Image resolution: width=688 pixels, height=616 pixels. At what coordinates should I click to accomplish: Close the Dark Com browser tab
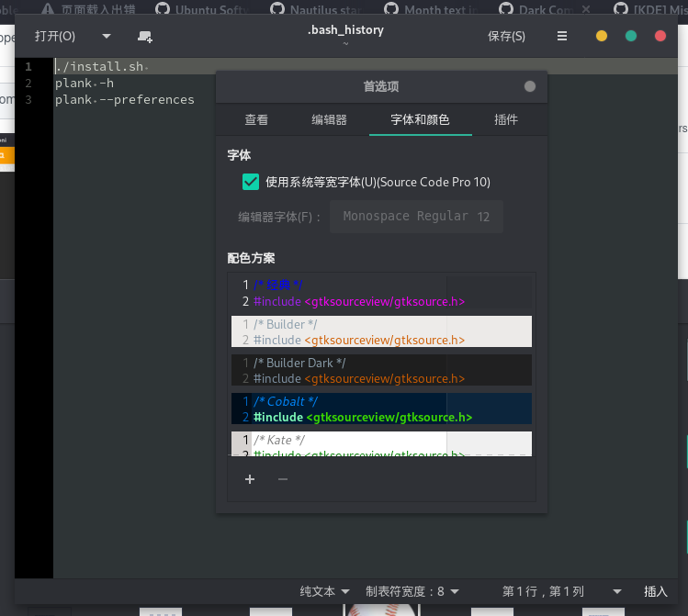tap(586, 9)
